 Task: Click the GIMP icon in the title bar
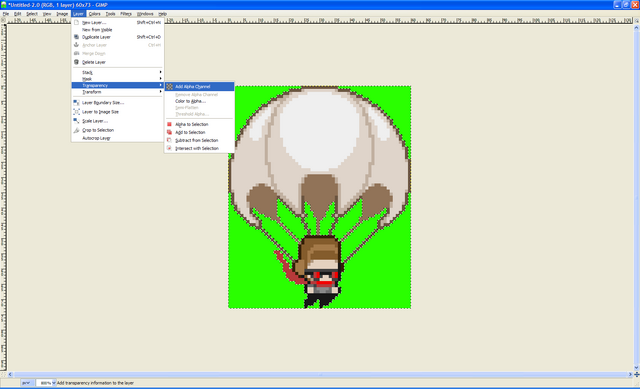coord(4,5)
